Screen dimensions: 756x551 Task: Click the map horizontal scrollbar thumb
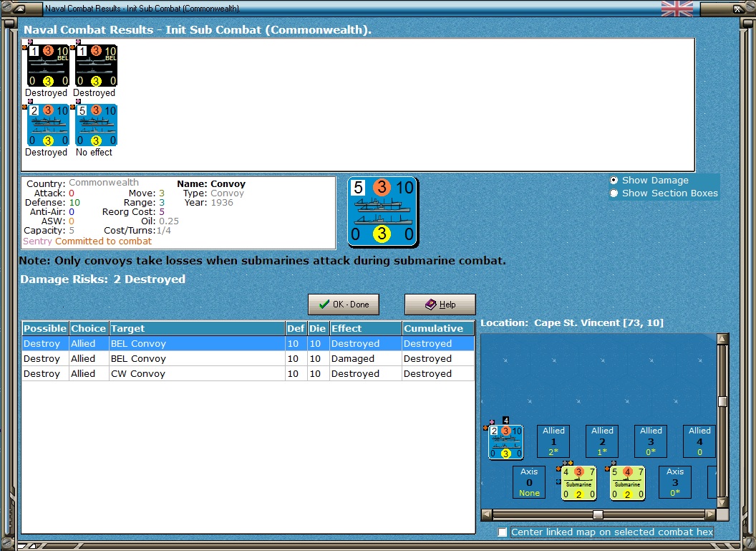click(598, 514)
